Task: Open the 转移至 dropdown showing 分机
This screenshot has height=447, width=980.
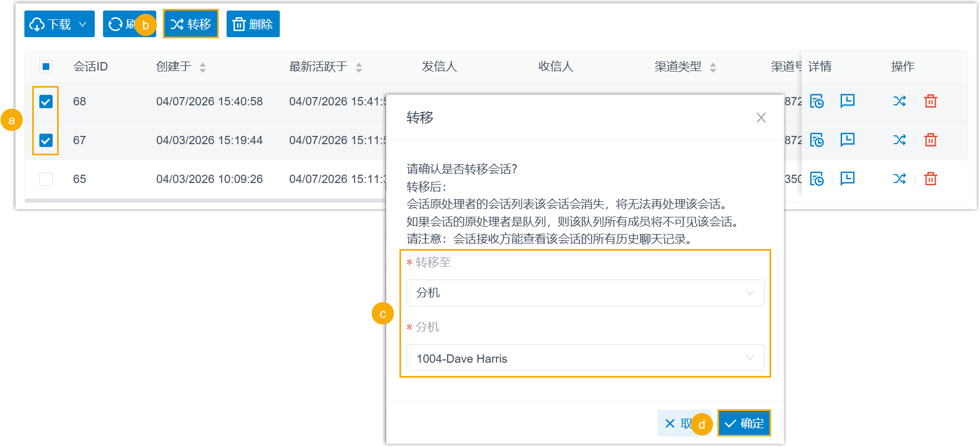Action: (x=585, y=293)
